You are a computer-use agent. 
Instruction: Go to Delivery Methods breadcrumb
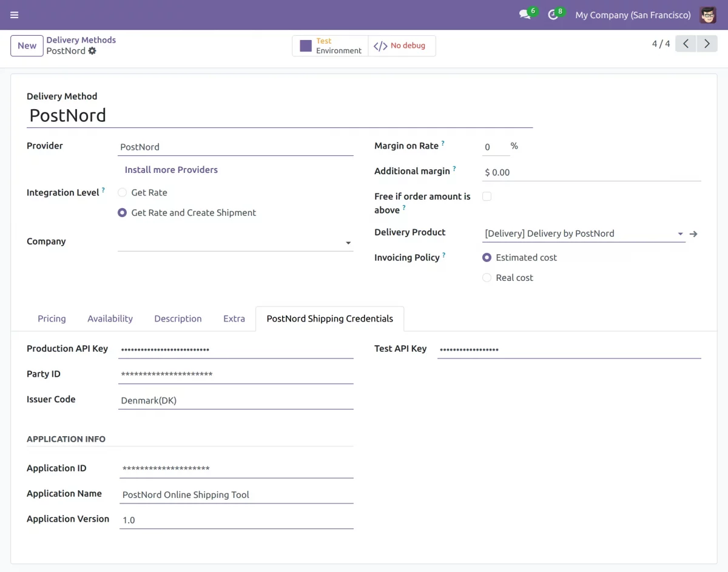coord(81,40)
